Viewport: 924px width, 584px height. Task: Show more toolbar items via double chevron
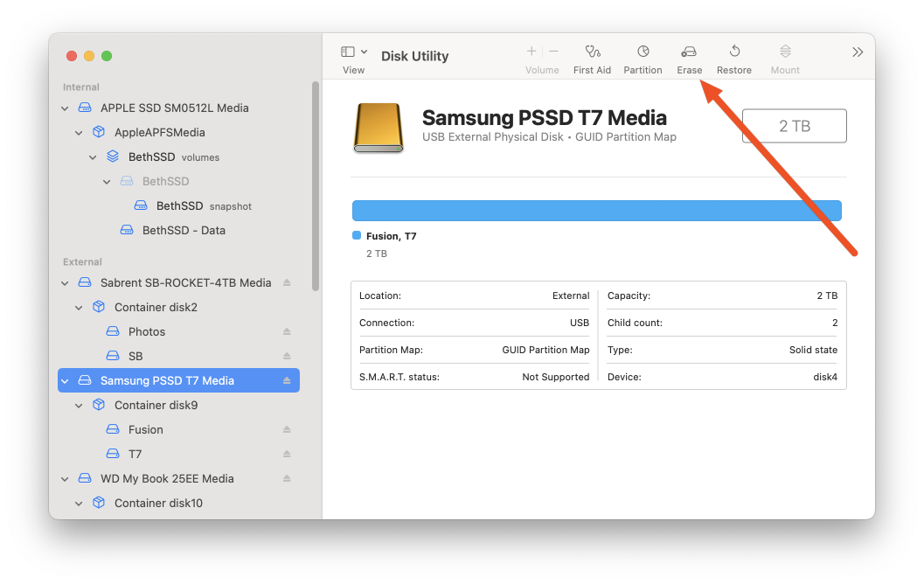click(858, 52)
